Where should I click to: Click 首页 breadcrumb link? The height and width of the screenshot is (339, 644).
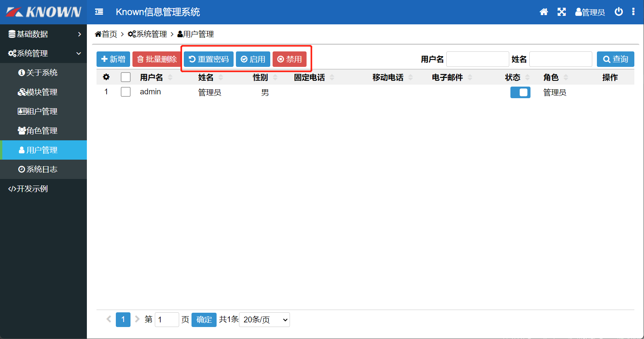coord(106,34)
